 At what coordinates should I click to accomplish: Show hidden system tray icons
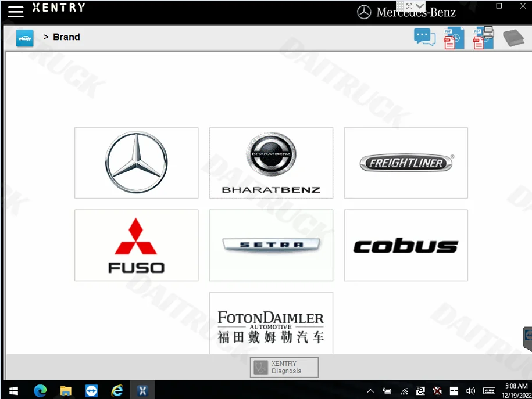(x=370, y=391)
